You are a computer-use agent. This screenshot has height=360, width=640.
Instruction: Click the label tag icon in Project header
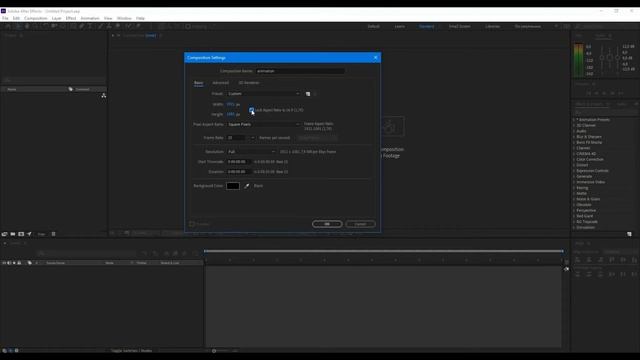[71, 89]
